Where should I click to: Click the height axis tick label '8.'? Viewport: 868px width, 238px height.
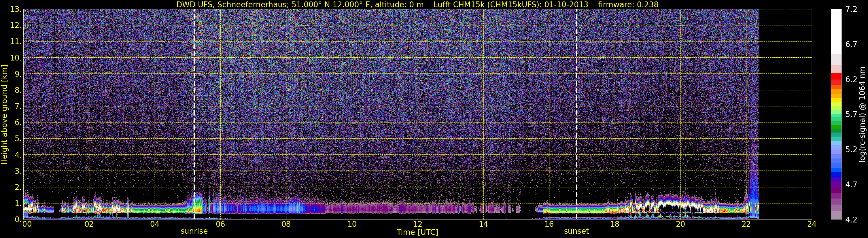point(18,90)
